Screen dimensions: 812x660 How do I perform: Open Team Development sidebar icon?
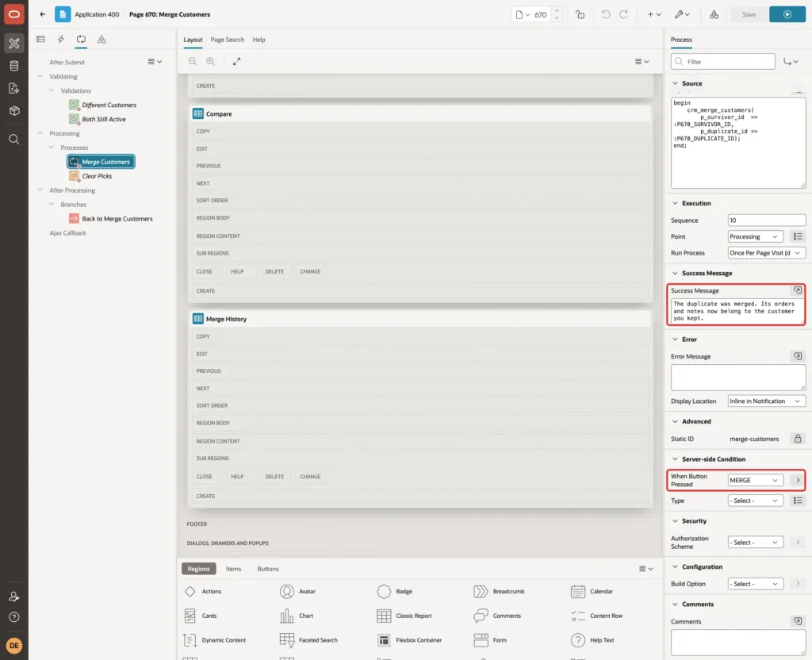point(14,89)
